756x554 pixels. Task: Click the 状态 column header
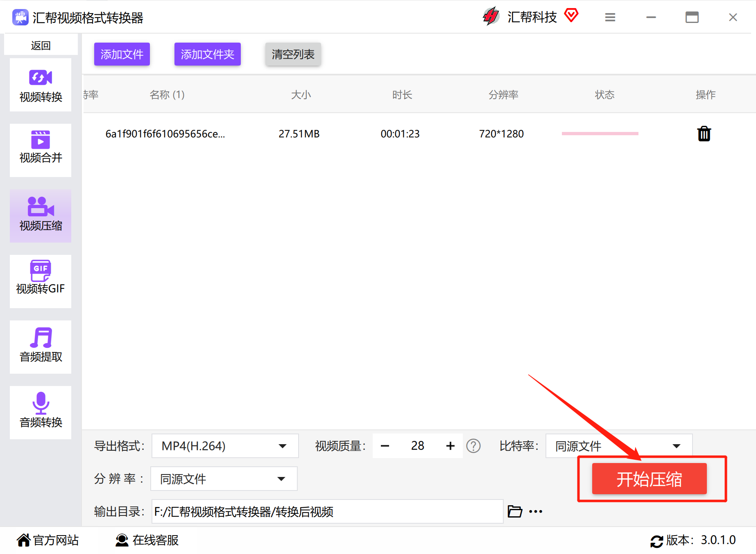pyautogui.click(x=604, y=95)
